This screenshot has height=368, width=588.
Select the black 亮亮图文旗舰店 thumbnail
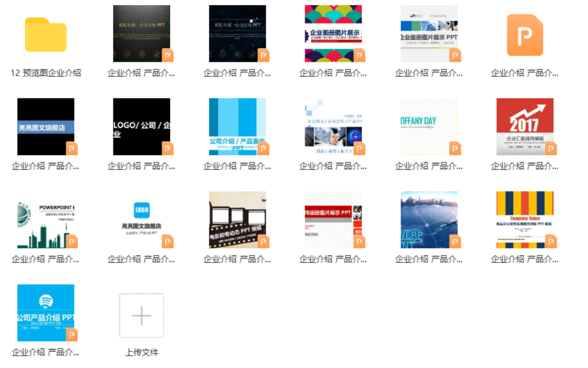click(46, 126)
